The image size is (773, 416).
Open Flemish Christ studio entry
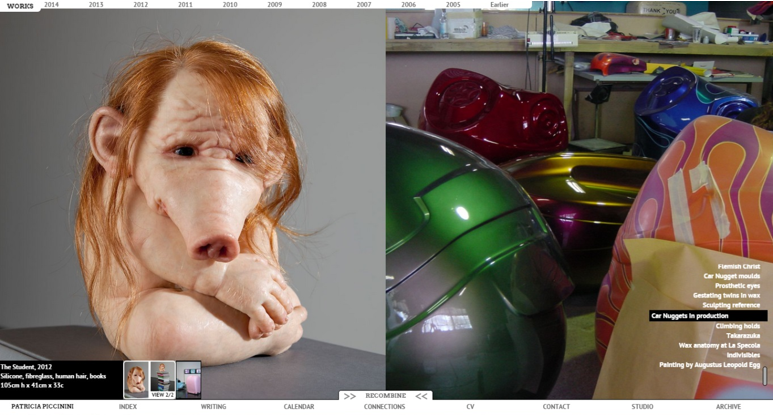tap(738, 266)
